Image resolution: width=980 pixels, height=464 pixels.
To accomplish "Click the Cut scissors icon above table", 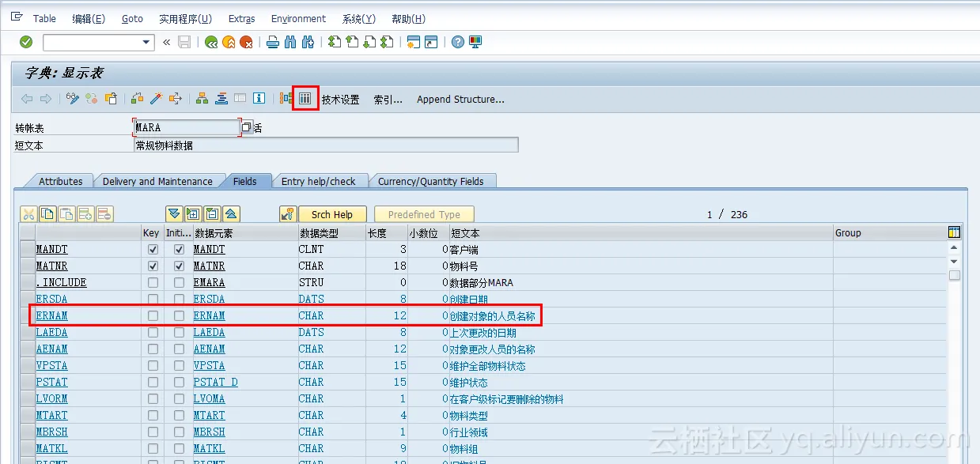I will point(28,214).
